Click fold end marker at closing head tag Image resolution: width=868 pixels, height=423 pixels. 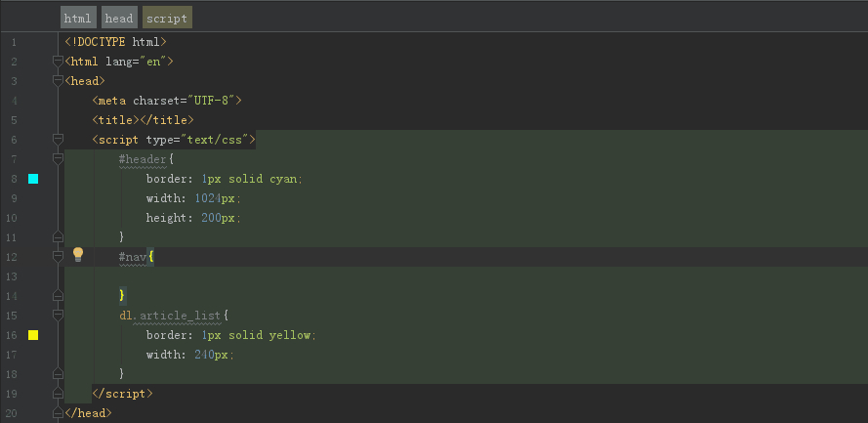click(x=58, y=412)
